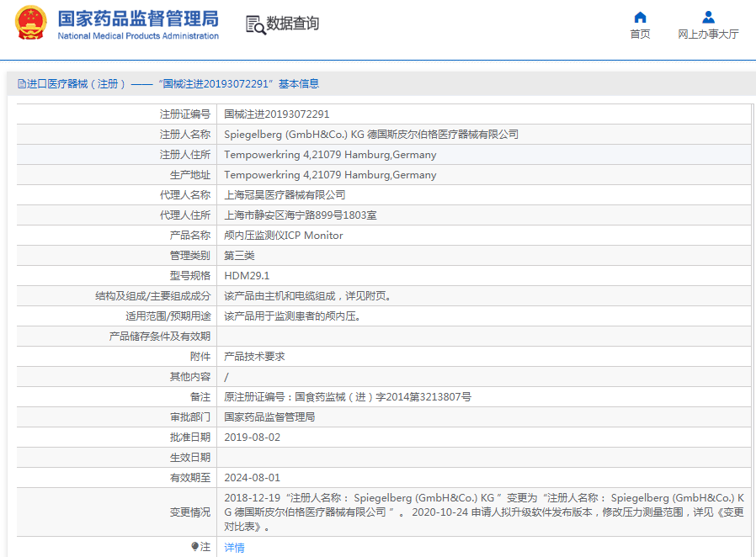Click 产品技术要求 attachment entry
Screen dimensions: 756x557
(x=254, y=357)
